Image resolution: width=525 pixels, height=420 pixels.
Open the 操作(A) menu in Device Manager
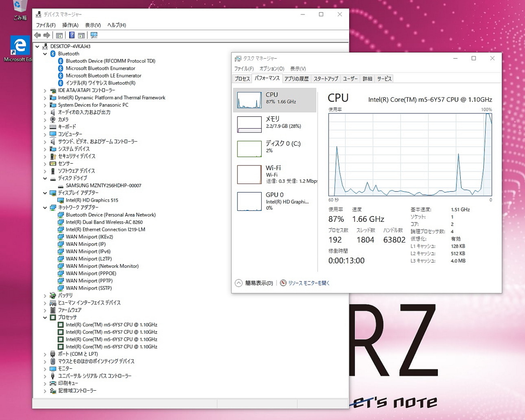(x=70, y=25)
